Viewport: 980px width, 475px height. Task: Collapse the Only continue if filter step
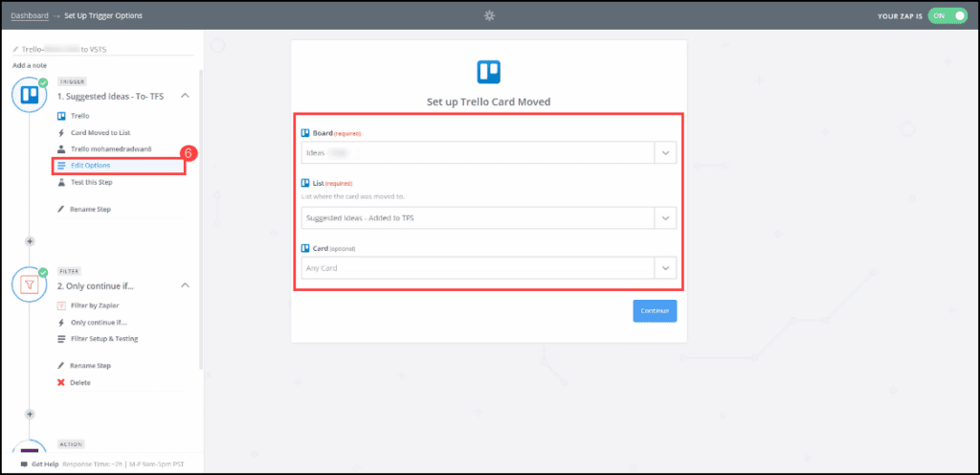pos(185,285)
